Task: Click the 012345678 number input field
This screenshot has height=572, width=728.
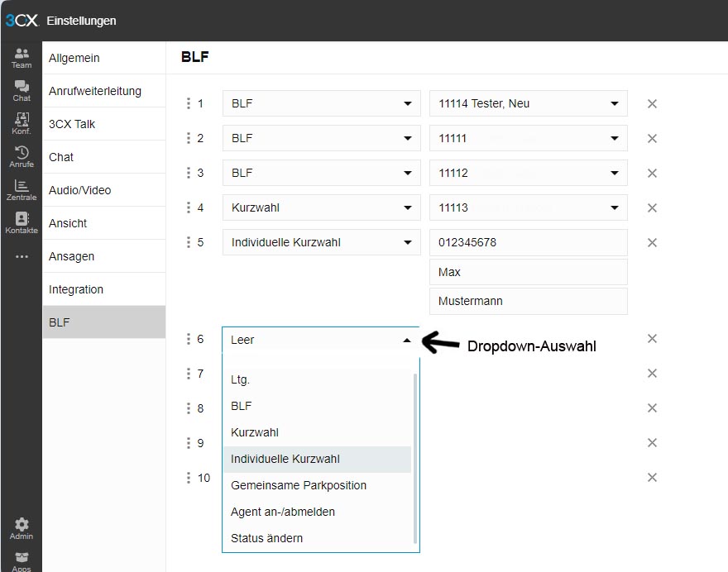Action: (529, 242)
